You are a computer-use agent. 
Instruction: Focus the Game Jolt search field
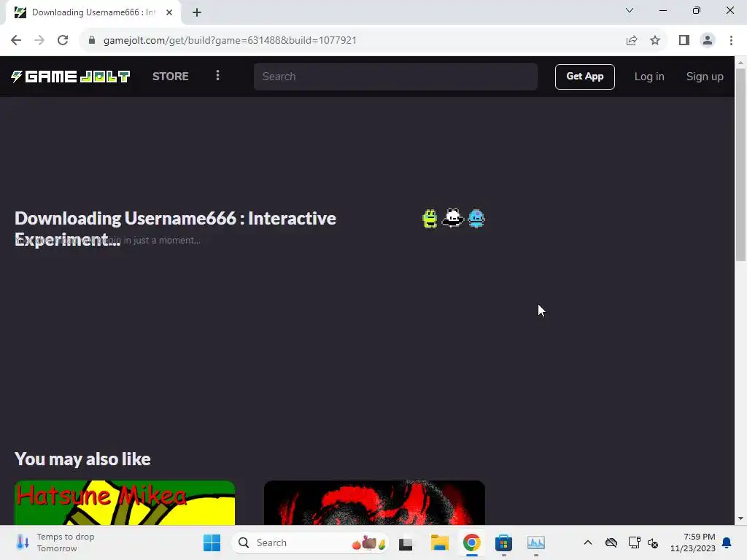pyautogui.click(x=395, y=76)
